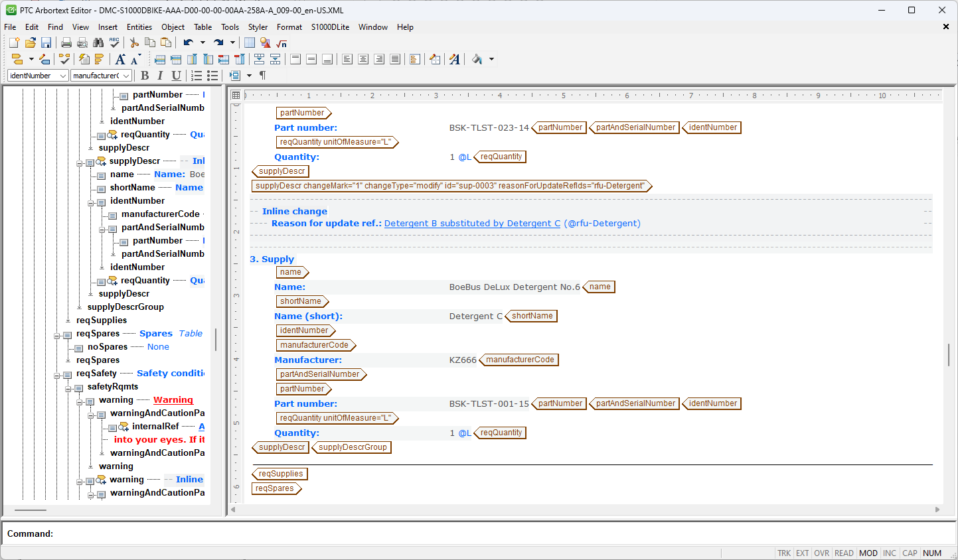Follow Detergent B substituted by Detergent C link

coord(472,224)
